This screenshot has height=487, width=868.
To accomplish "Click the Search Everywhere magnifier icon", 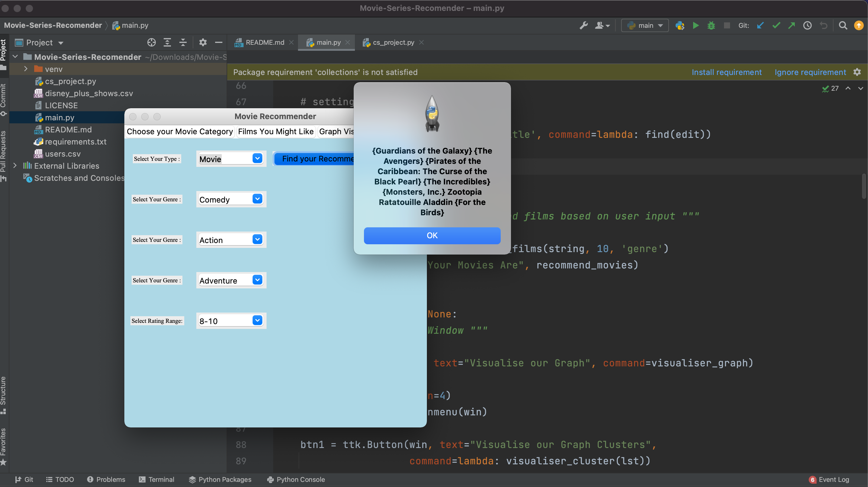I will pos(843,26).
